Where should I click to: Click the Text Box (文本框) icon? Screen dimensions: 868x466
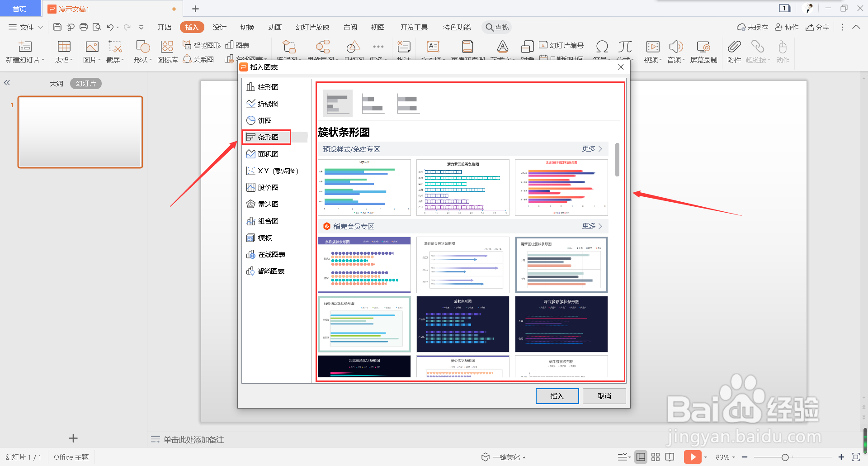433,47
